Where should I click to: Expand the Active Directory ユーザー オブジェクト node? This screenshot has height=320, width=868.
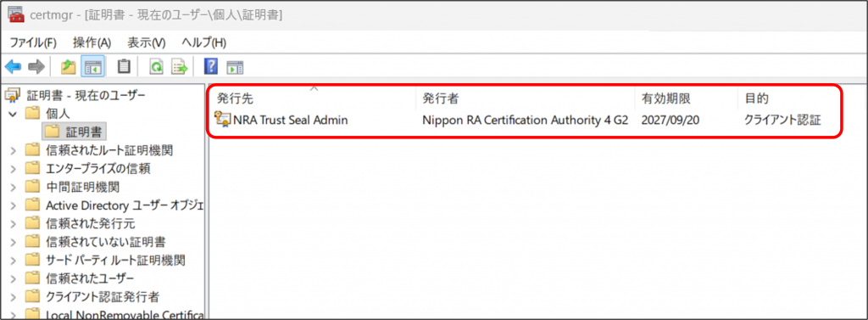pyautogui.click(x=14, y=205)
